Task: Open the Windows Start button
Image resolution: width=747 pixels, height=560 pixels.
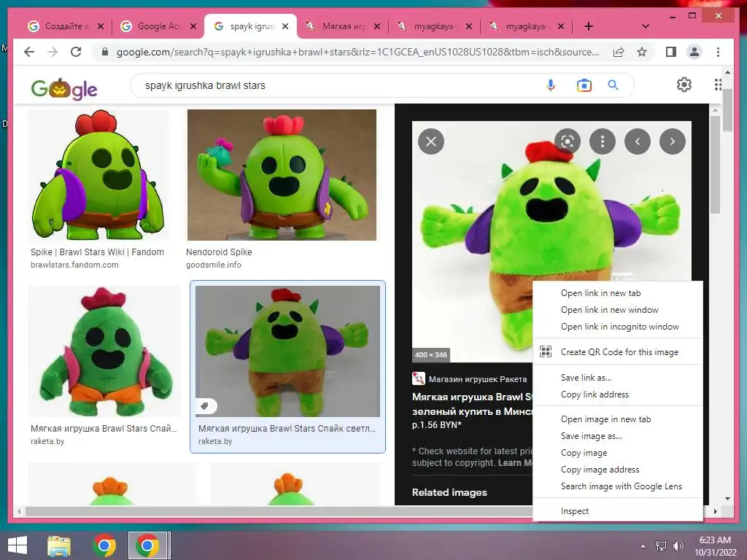Action: point(18,545)
